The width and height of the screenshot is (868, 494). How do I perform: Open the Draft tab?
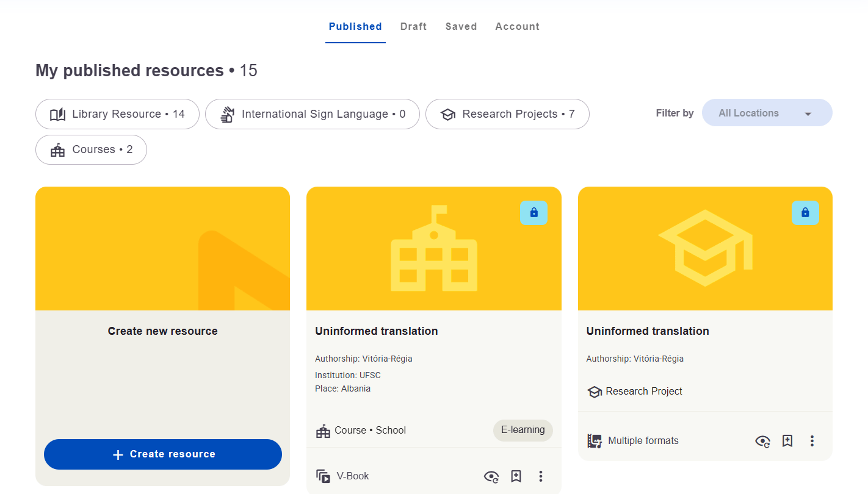(x=413, y=27)
